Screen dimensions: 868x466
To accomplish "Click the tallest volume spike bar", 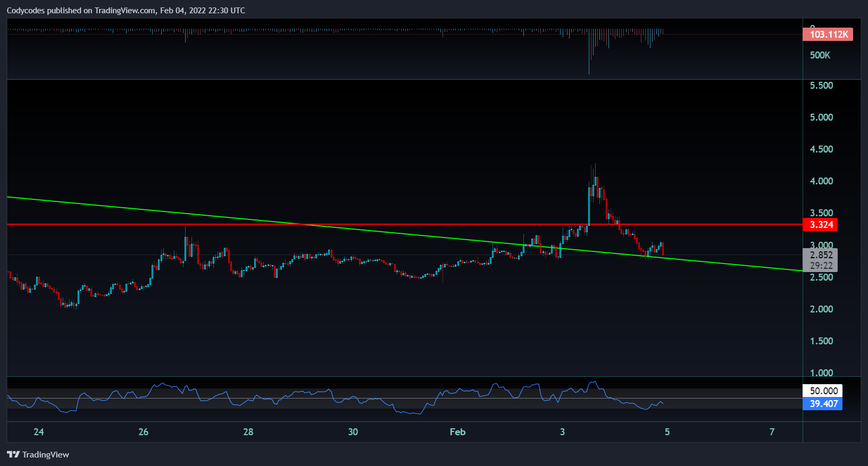I will click(589, 52).
